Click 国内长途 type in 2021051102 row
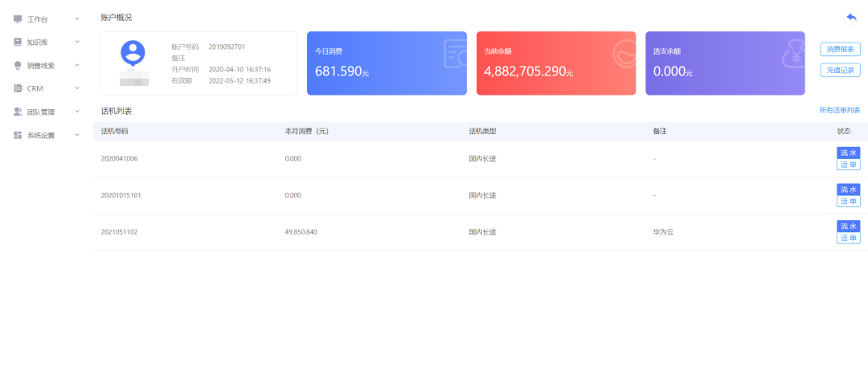The width and height of the screenshot is (868, 371). coord(483,232)
